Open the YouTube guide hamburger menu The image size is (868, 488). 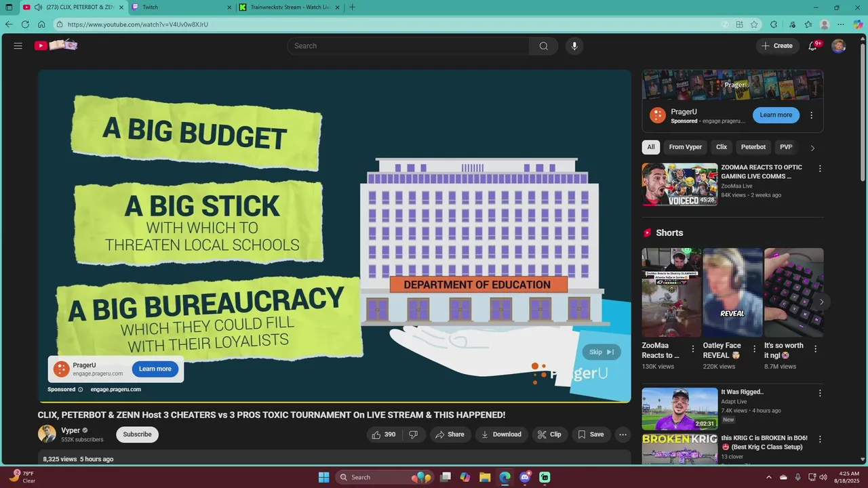(x=18, y=46)
